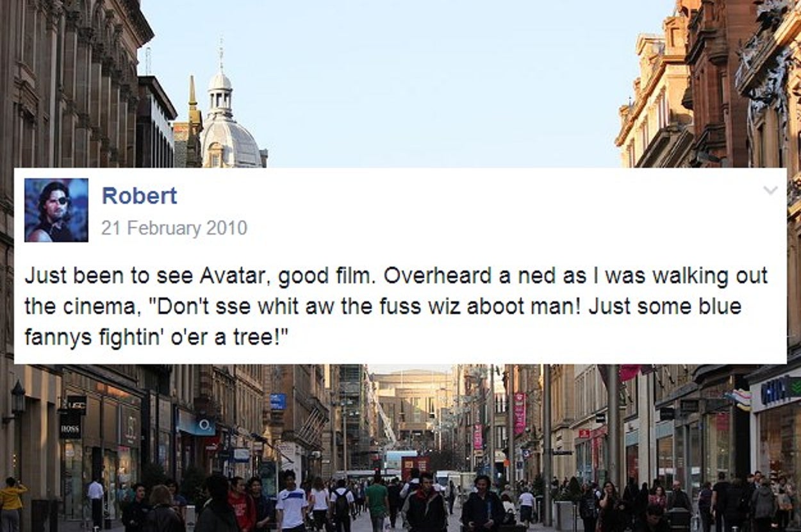Click the person wearing green shirt

377,503
